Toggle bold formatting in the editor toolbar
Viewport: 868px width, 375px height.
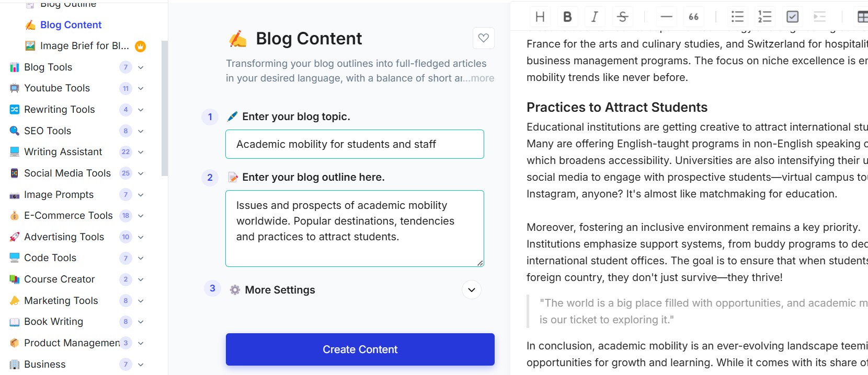[567, 16]
